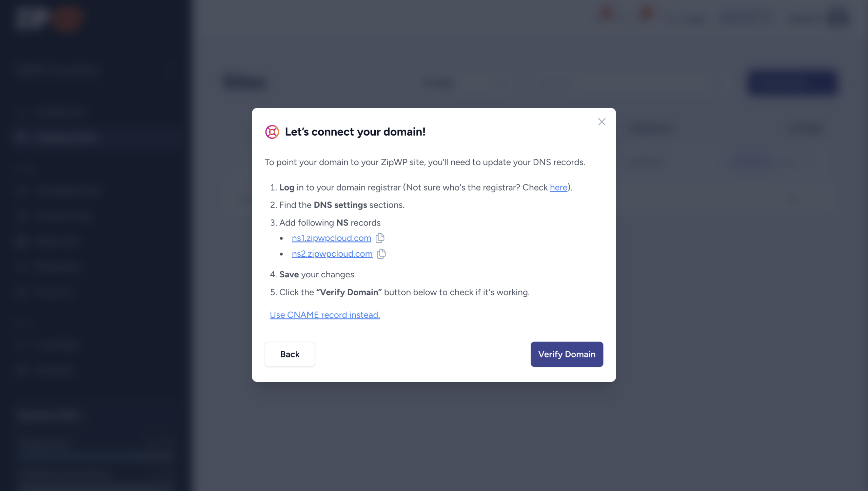Click the first blurred orange header icon
868x491 pixels.
coord(607,14)
